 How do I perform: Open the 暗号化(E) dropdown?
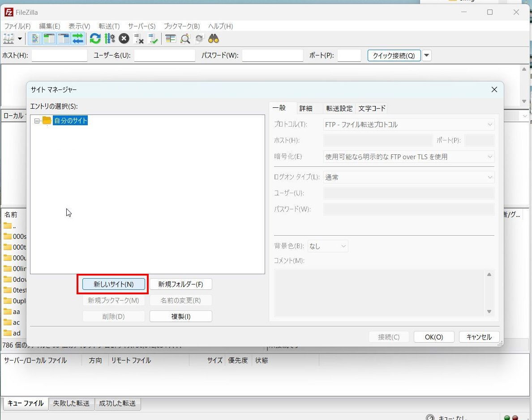(409, 157)
